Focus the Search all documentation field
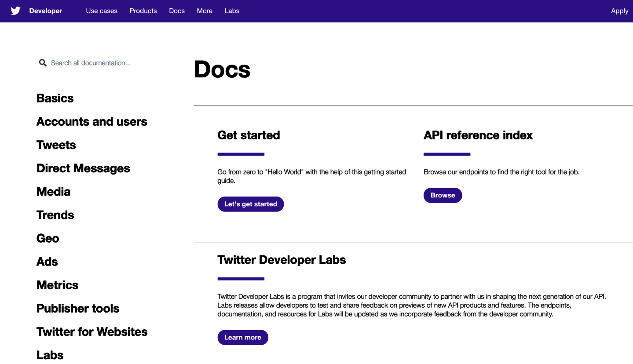The height and width of the screenshot is (364, 633). click(x=91, y=63)
